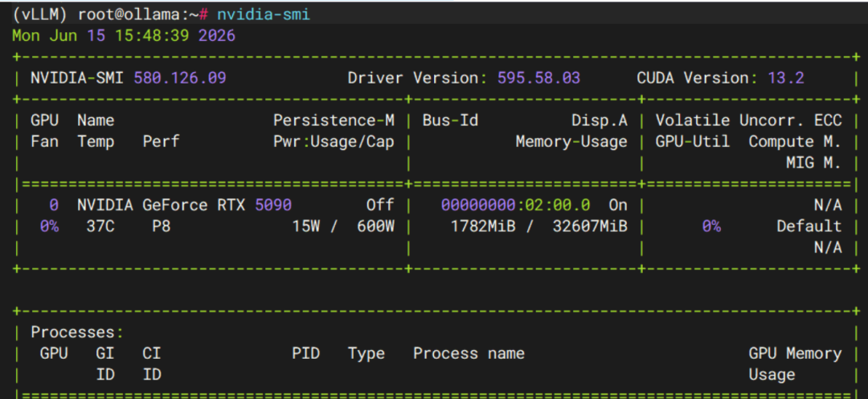Click the Memory-Usage header
Viewport: 868px width, 399px height.
571,142
